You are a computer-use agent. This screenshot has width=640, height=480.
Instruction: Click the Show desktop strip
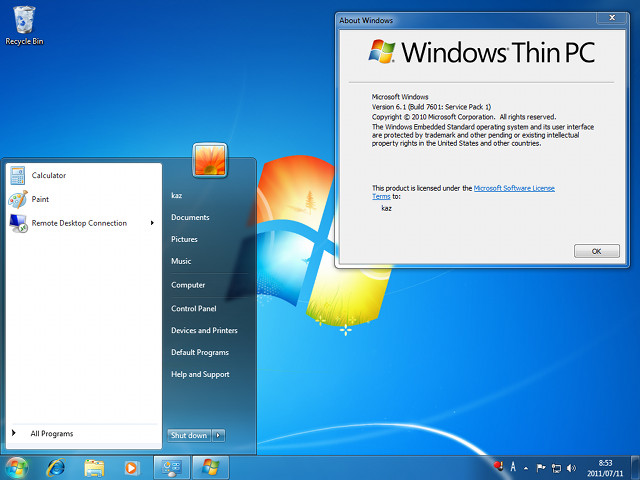[x=635, y=468]
